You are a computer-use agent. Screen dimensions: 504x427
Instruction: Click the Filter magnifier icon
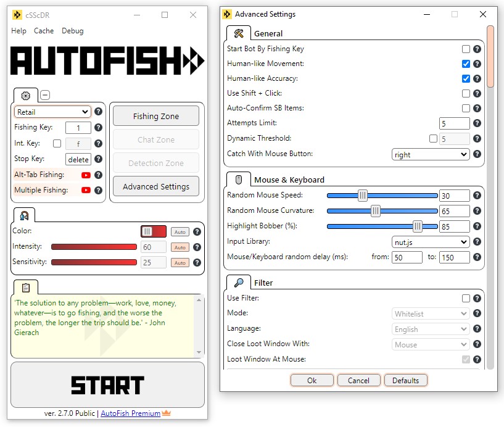(x=239, y=283)
